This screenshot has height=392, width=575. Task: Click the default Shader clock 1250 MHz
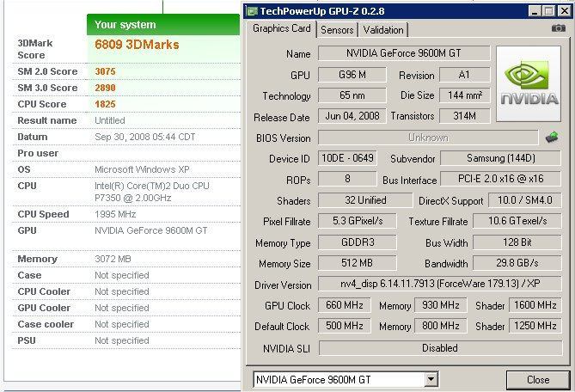[535, 326]
